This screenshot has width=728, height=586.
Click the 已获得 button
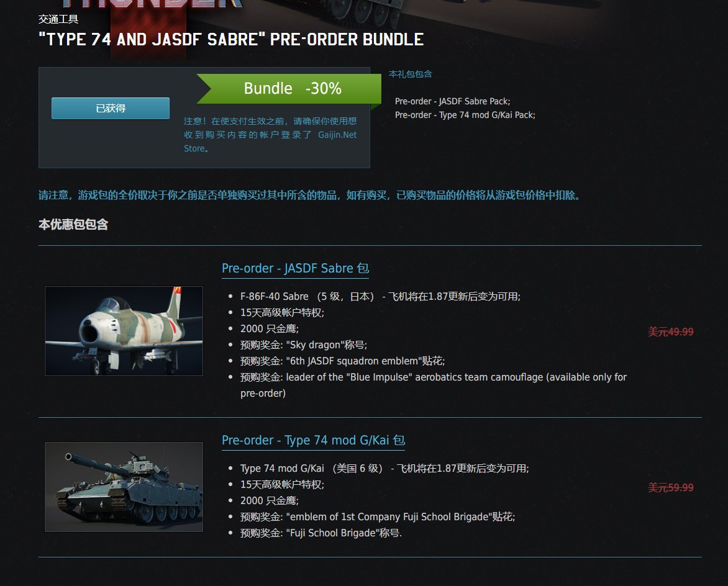tap(111, 108)
